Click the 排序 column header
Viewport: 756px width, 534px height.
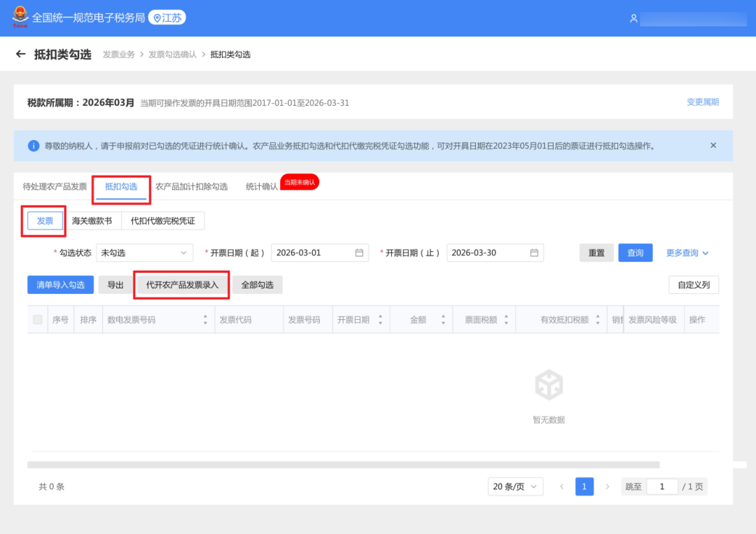88,320
